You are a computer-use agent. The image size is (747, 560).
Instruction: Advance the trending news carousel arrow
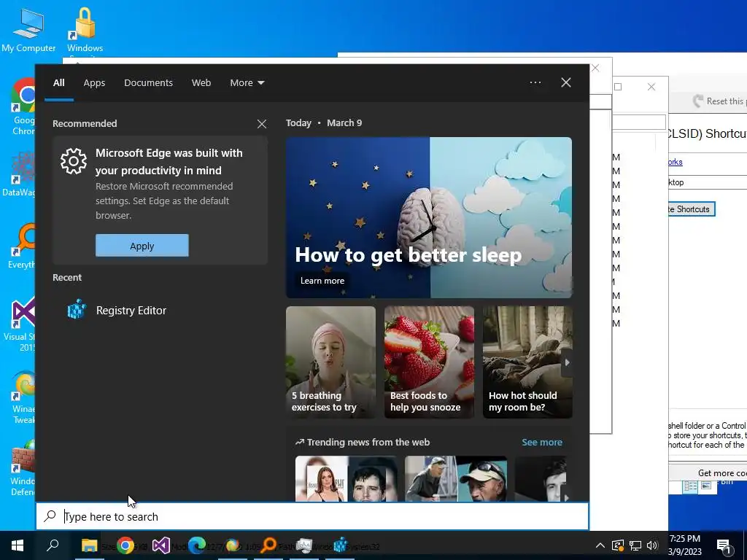[x=566, y=497]
